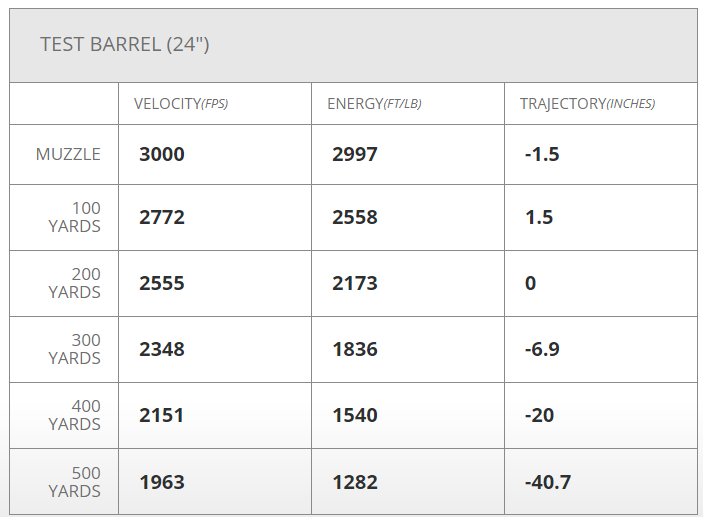Select muzzle velocity value 3000
703x517 pixels.
(x=162, y=154)
